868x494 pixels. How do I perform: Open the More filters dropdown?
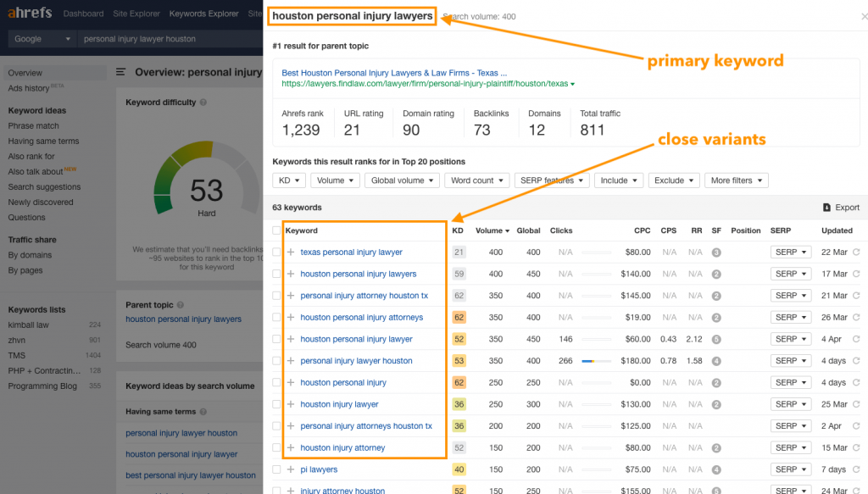pyautogui.click(x=737, y=180)
